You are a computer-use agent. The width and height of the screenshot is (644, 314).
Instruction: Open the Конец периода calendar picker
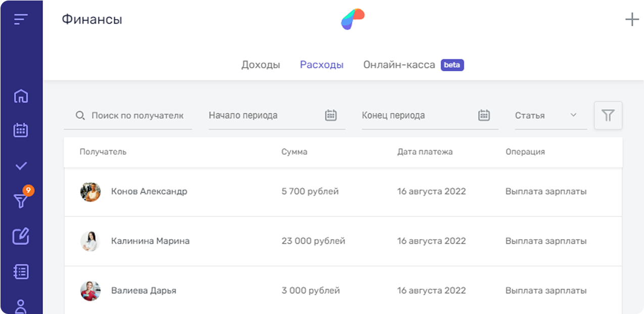(x=484, y=115)
